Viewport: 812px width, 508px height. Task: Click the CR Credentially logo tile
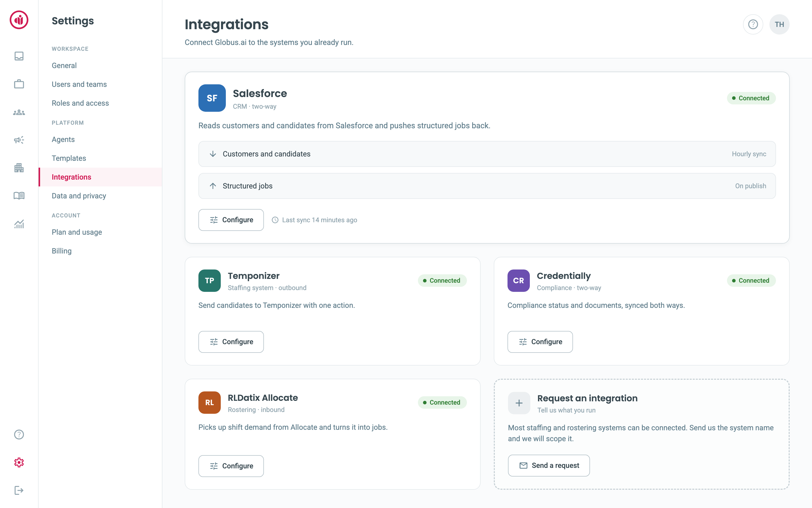518,280
